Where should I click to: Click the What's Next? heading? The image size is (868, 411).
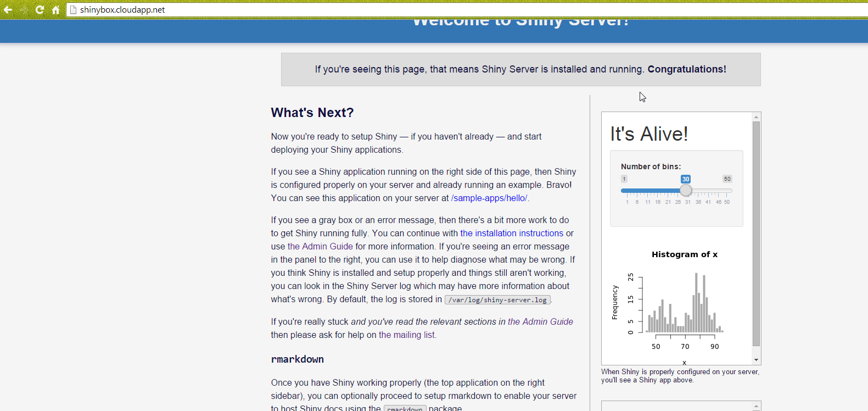pos(312,113)
